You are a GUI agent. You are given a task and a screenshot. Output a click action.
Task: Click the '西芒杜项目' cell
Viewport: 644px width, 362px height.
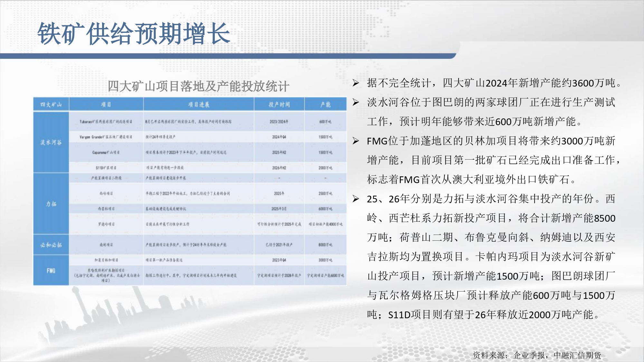pos(106,209)
